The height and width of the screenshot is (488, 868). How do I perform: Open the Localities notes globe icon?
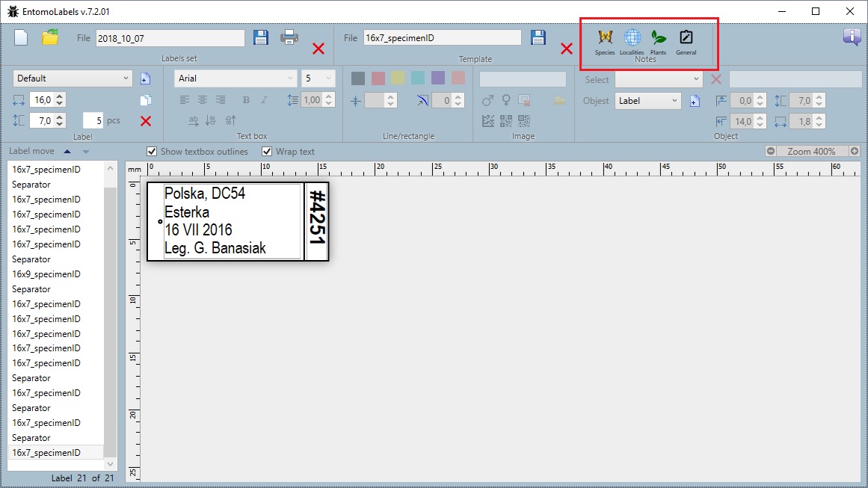[x=632, y=38]
